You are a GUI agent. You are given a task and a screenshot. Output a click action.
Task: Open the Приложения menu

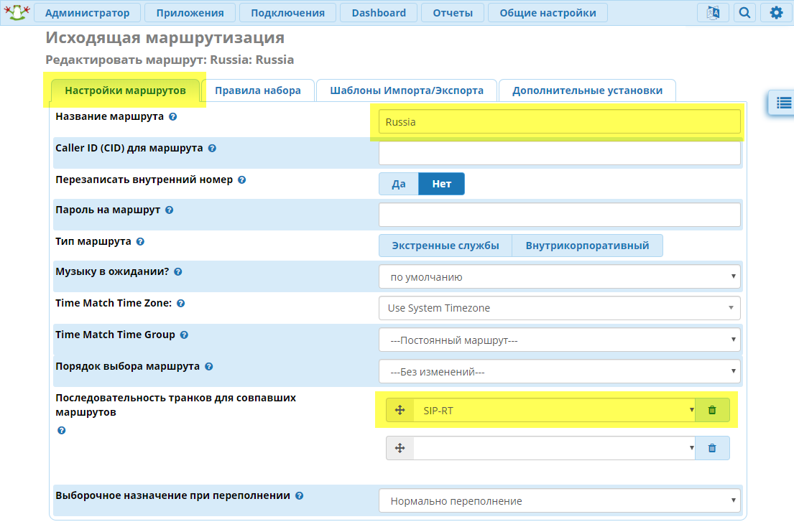point(190,13)
